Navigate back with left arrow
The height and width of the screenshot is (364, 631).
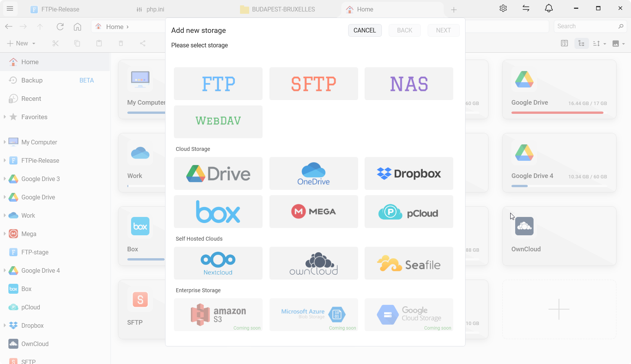pyautogui.click(x=9, y=27)
